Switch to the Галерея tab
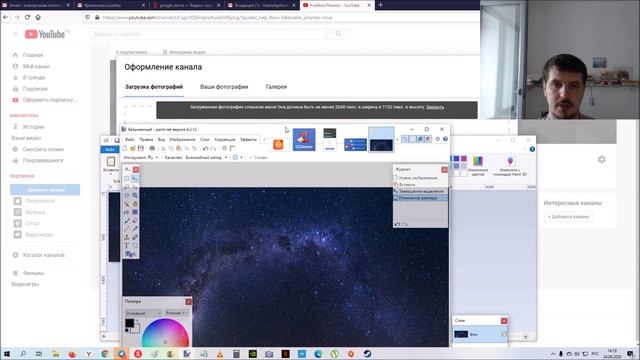Viewport: 640px width, 360px height. [x=276, y=87]
